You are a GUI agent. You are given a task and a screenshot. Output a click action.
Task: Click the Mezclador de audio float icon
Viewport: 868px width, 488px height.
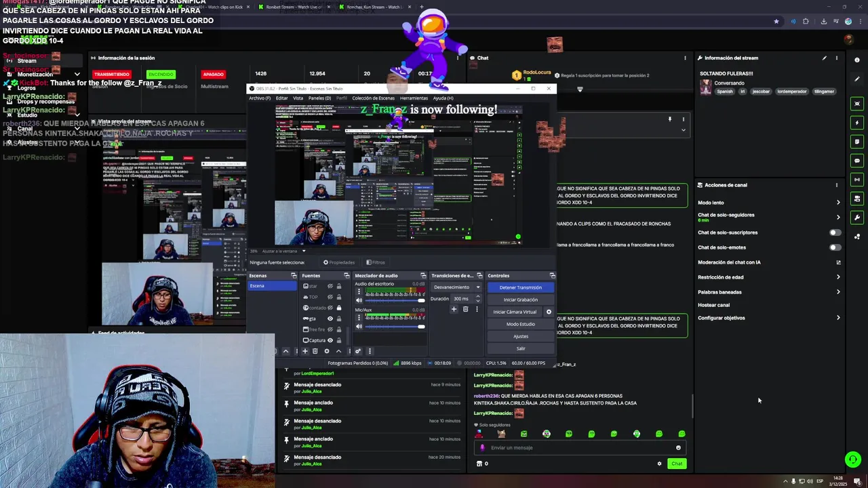coord(423,276)
